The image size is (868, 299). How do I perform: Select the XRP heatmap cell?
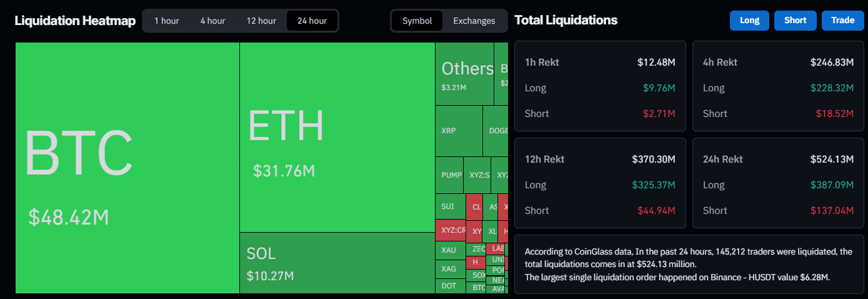(459, 131)
